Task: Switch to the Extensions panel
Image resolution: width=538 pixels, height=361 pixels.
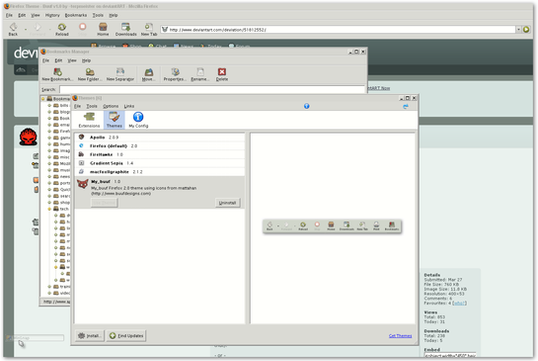Action: click(89, 120)
